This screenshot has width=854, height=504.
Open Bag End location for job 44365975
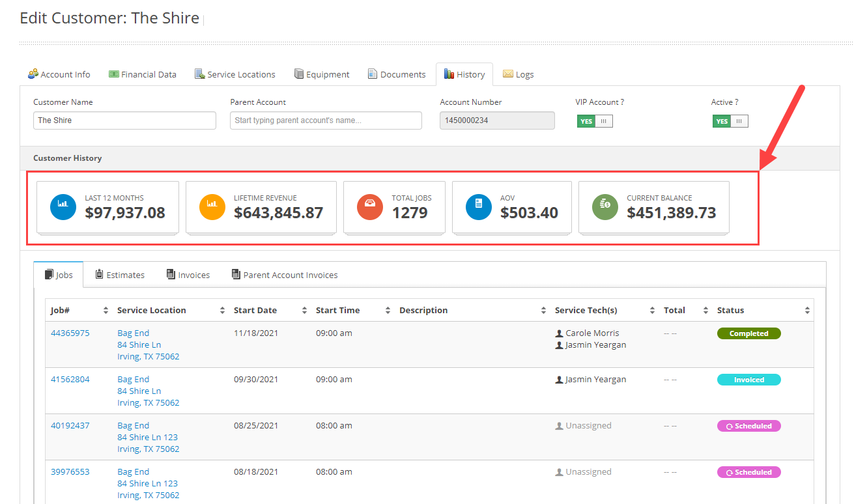pos(134,333)
